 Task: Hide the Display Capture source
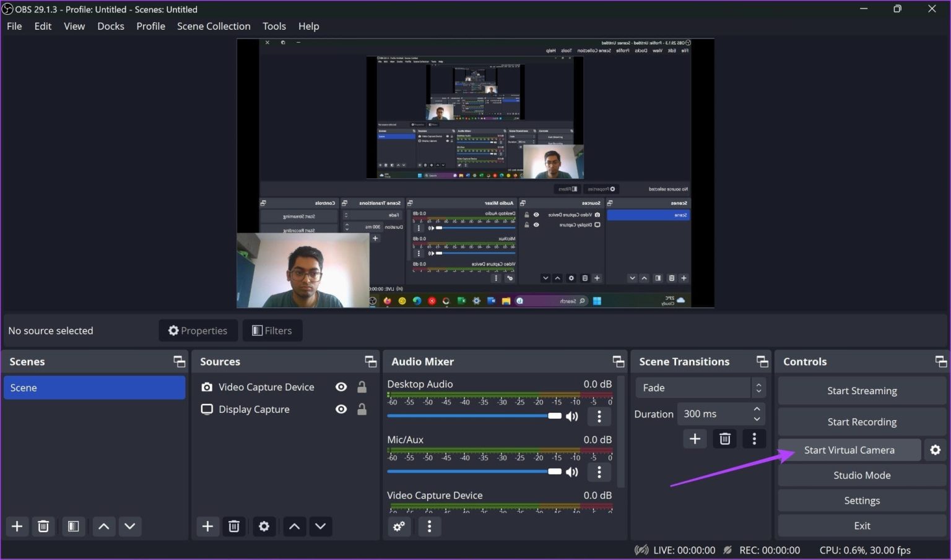[x=341, y=409]
